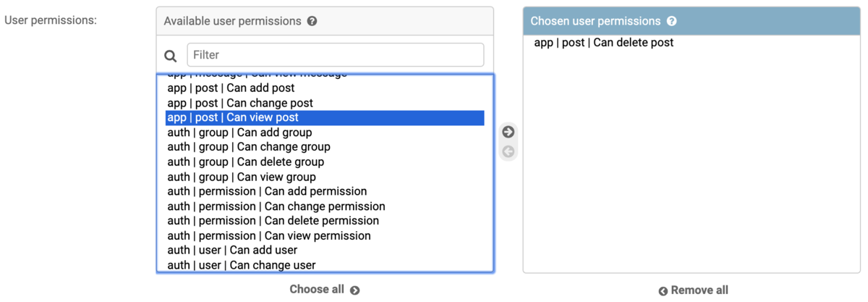The image size is (868, 302).
Task: Click the arrow icon next to Choose all
Action: (354, 290)
